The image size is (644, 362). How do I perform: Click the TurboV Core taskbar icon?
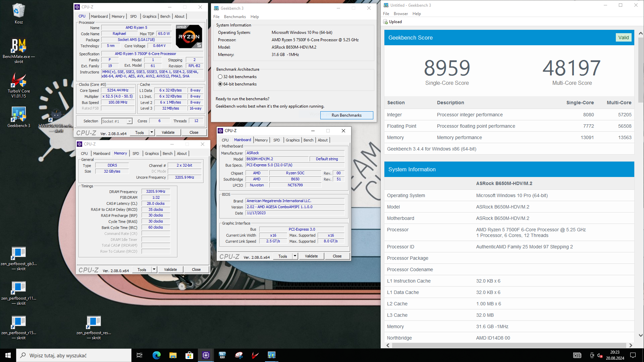click(x=255, y=355)
